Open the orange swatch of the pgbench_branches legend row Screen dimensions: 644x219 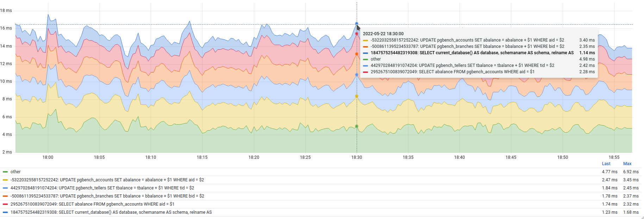click(x=5, y=196)
